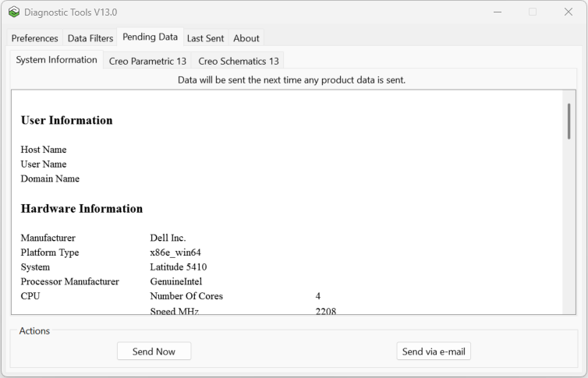588x378 pixels.
Task: Click the Latitude 5410 value
Action: coord(178,267)
